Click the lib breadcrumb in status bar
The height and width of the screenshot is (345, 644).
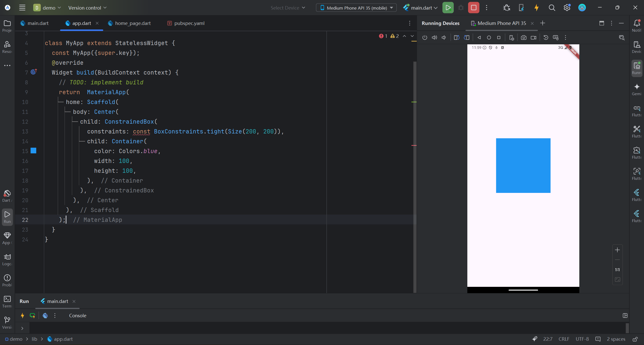[x=34, y=339]
